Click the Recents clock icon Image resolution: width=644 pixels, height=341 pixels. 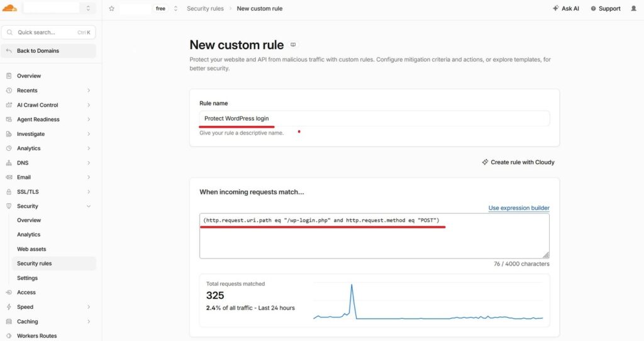pyautogui.click(x=9, y=91)
